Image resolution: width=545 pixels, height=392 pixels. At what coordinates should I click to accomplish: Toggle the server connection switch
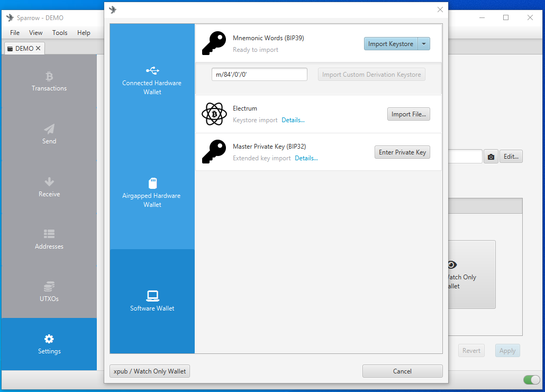click(x=531, y=380)
